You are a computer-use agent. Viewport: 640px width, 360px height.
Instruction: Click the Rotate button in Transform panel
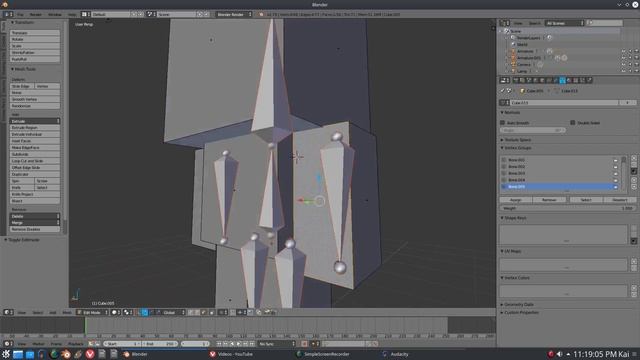point(35,39)
